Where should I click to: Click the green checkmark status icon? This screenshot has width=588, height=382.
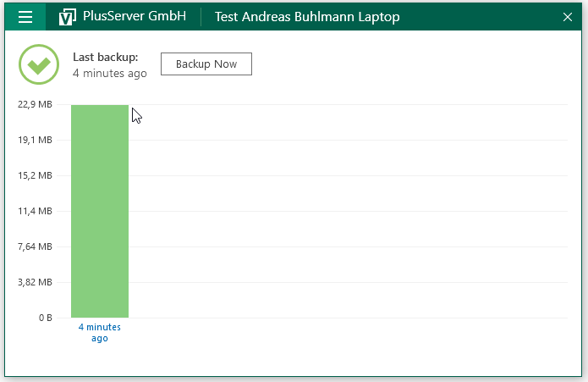coord(39,64)
